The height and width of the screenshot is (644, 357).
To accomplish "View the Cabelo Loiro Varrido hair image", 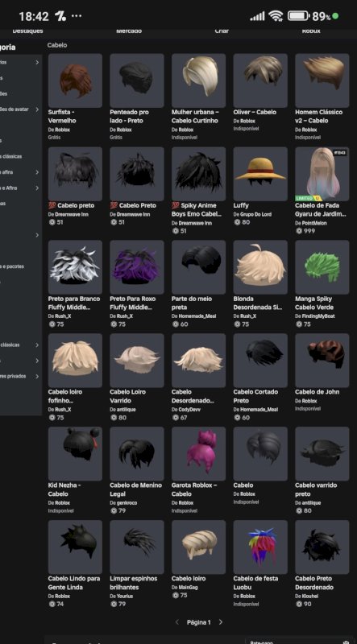I will pos(136,360).
